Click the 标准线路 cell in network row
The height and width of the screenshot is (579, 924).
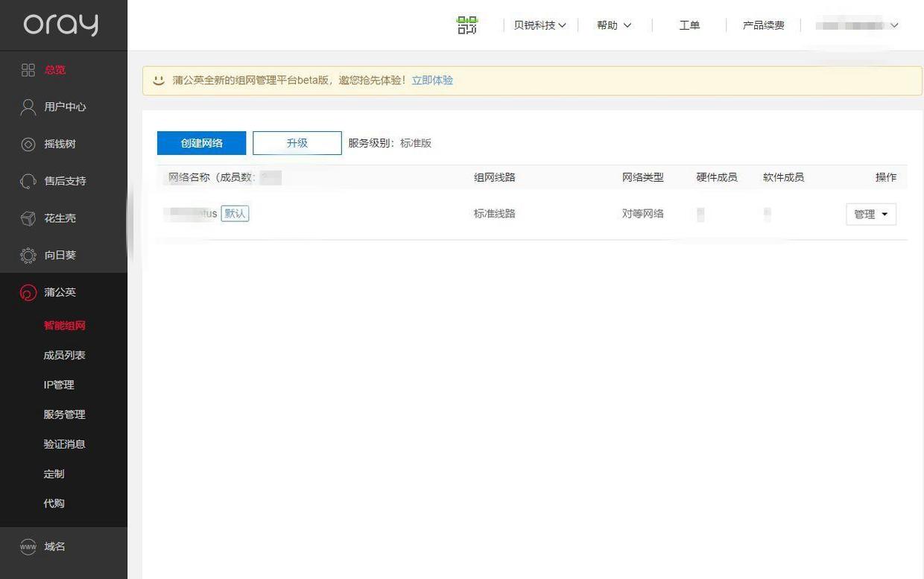click(495, 214)
